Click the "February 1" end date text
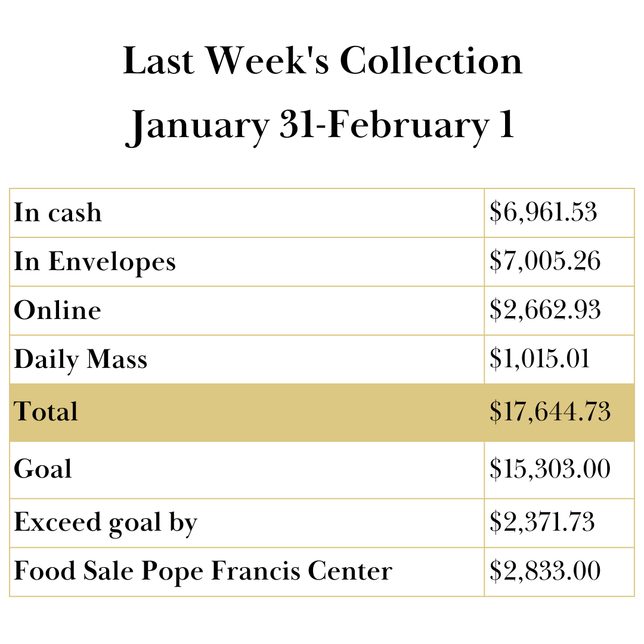The width and height of the screenshot is (644, 644). pos(420,126)
